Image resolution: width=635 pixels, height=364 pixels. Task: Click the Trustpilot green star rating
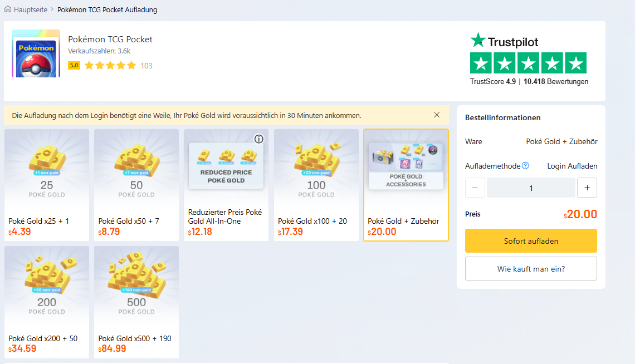pos(528,63)
